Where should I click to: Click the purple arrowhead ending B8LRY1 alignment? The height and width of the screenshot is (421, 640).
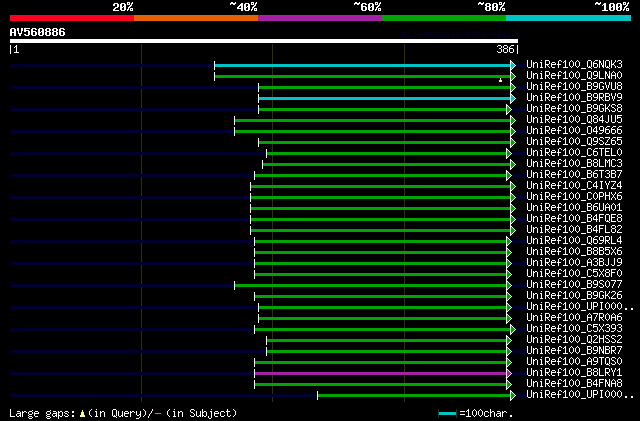[509, 374]
